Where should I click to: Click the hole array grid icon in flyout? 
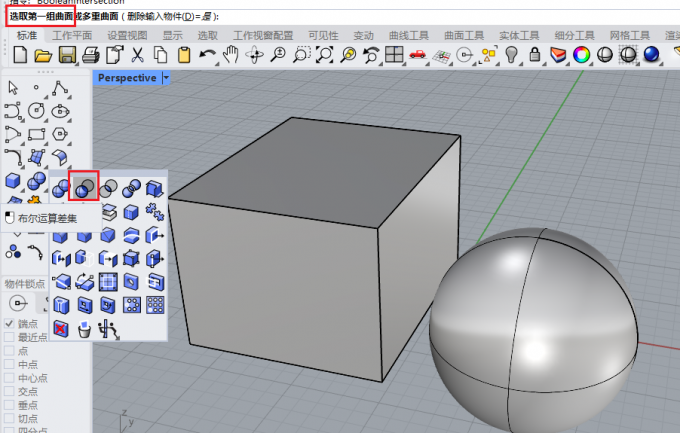[x=155, y=305]
